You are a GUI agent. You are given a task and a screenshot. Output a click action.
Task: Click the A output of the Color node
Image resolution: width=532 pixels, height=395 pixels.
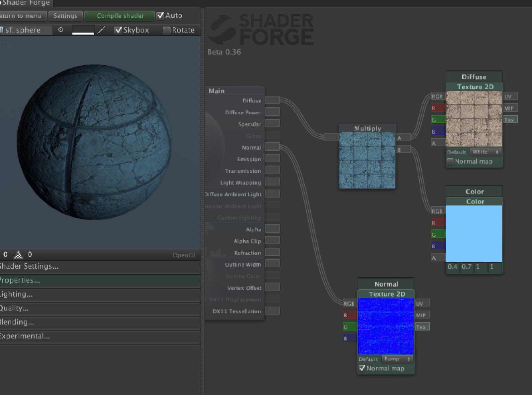[x=438, y=258]
